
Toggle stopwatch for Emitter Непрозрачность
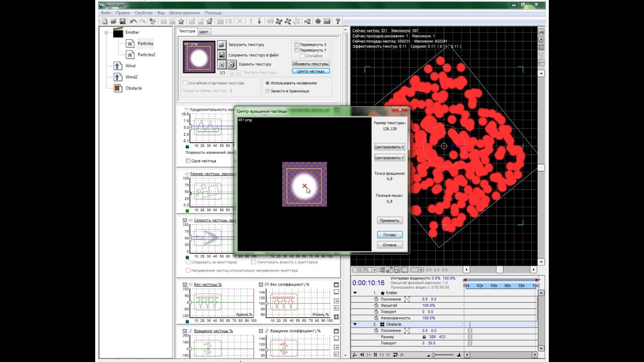click(376, 318)
